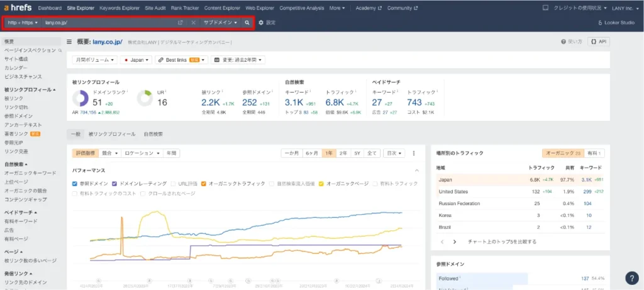Screen dimensions: 644x290
Task: Clear the URL field with X icon
Action: tap(193, 23)
